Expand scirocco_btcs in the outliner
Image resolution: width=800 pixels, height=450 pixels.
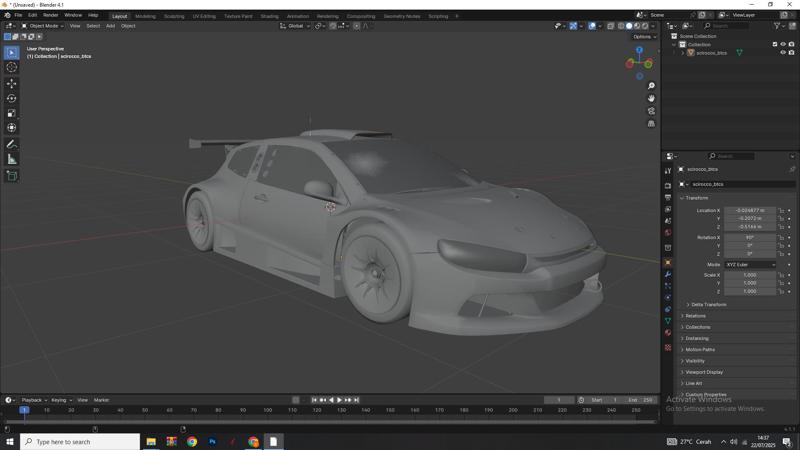[x=683, y=53]
